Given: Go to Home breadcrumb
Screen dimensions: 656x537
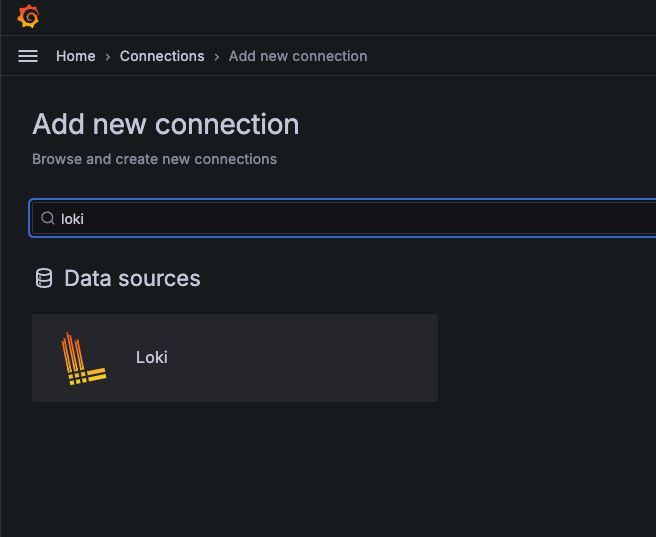Looking at the screenshot, I should click(76, 56).
